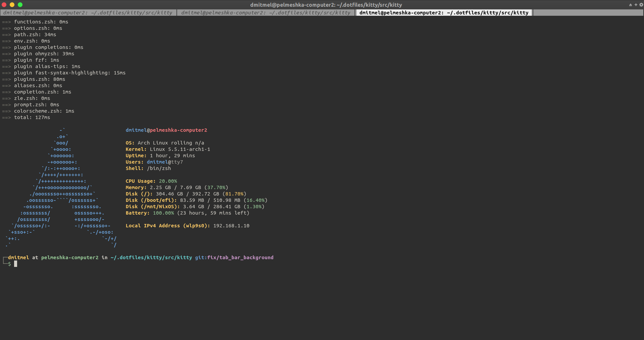Click the 'Shell: /bin/zsh' line
Screen dimensions: 644x340
(148, 168)
